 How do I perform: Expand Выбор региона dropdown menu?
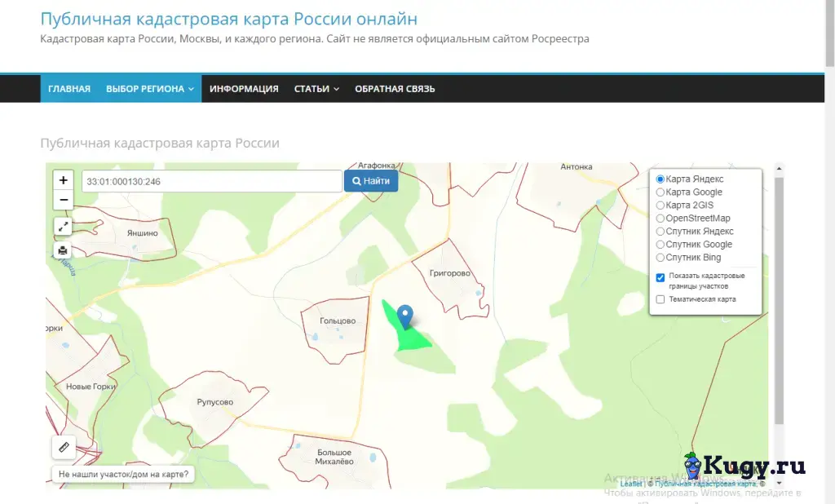tap(150, 89)
